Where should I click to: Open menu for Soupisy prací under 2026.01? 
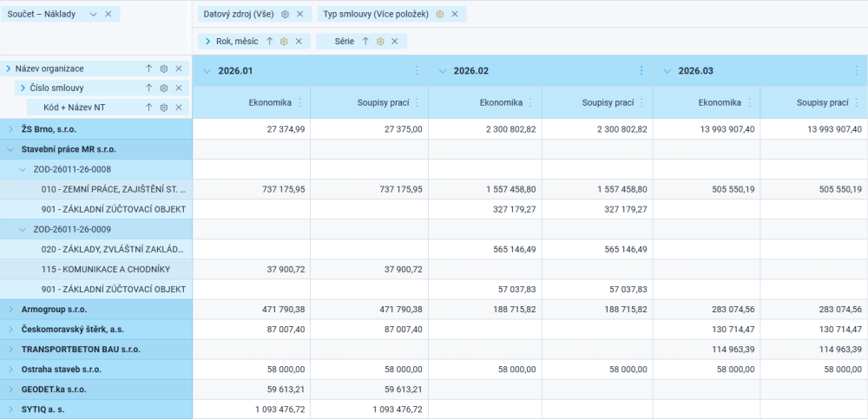(x=418, y=102)
